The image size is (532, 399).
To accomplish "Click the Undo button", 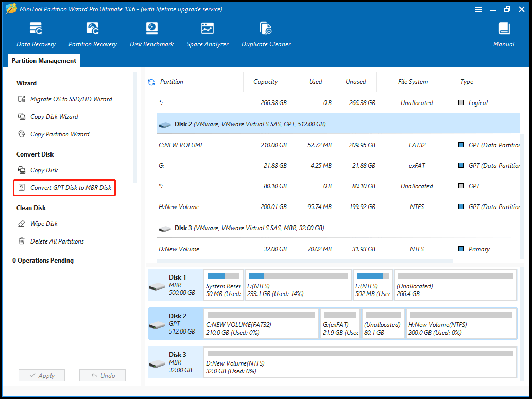I will [x=102, y=375].
